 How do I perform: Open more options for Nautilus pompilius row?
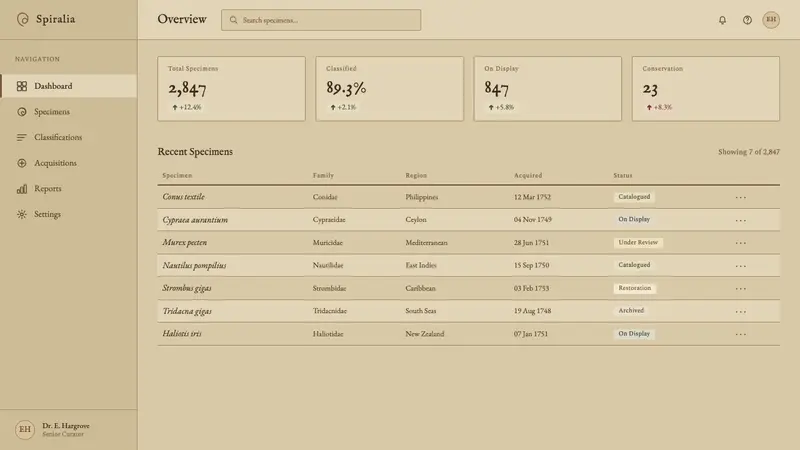click(741, 266)
